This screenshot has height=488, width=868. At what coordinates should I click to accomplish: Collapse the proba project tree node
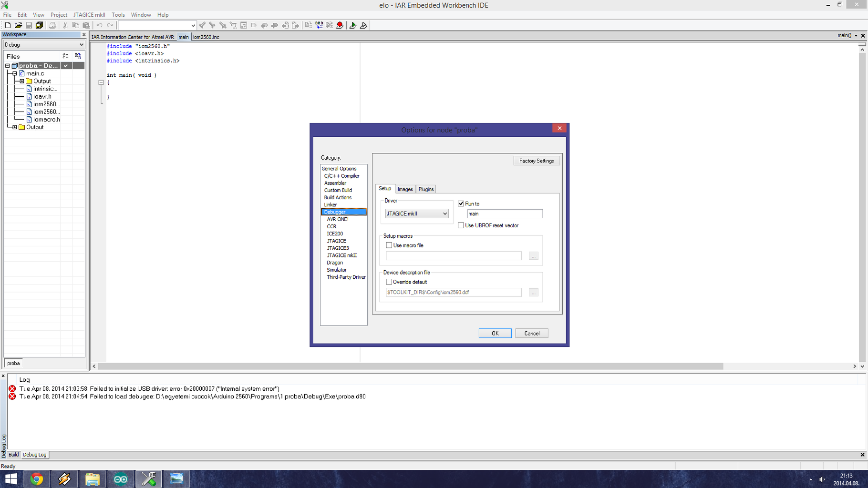coord(8,66)
